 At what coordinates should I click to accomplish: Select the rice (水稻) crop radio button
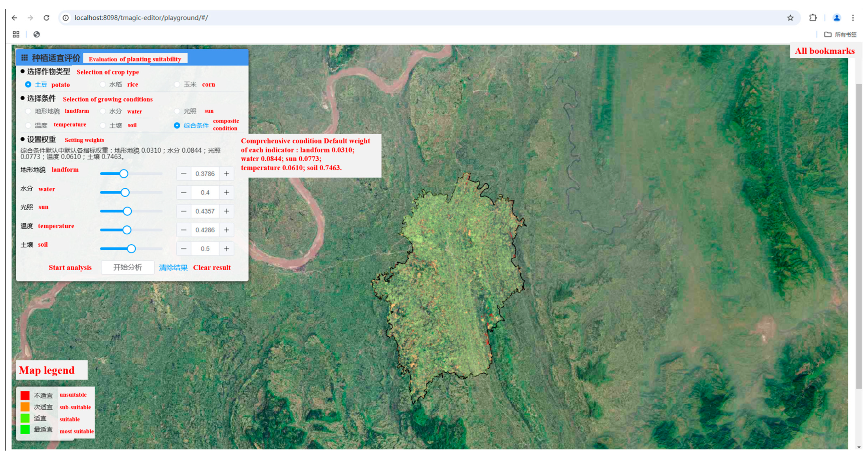coord(103,84)
